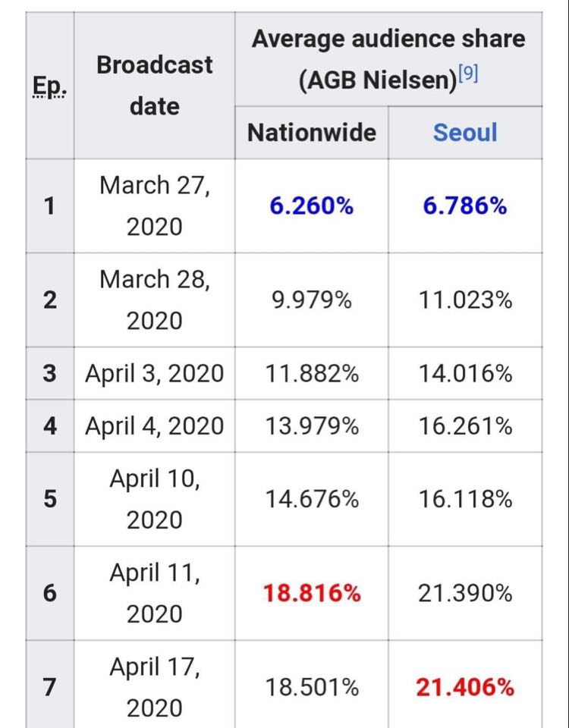
Task: Click the blue 6.260% nationwide rating
Action: (x=312, y=206)
